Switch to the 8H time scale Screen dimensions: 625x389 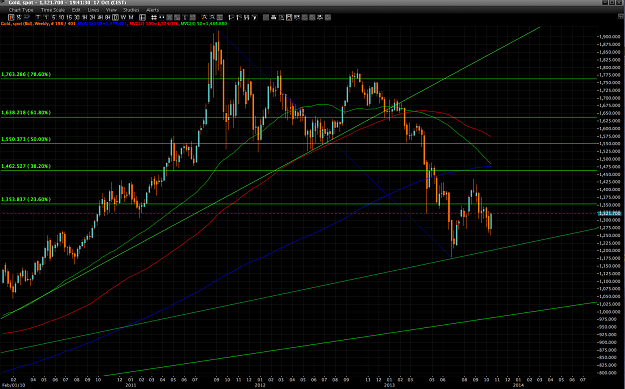click(x=107, y=18)
